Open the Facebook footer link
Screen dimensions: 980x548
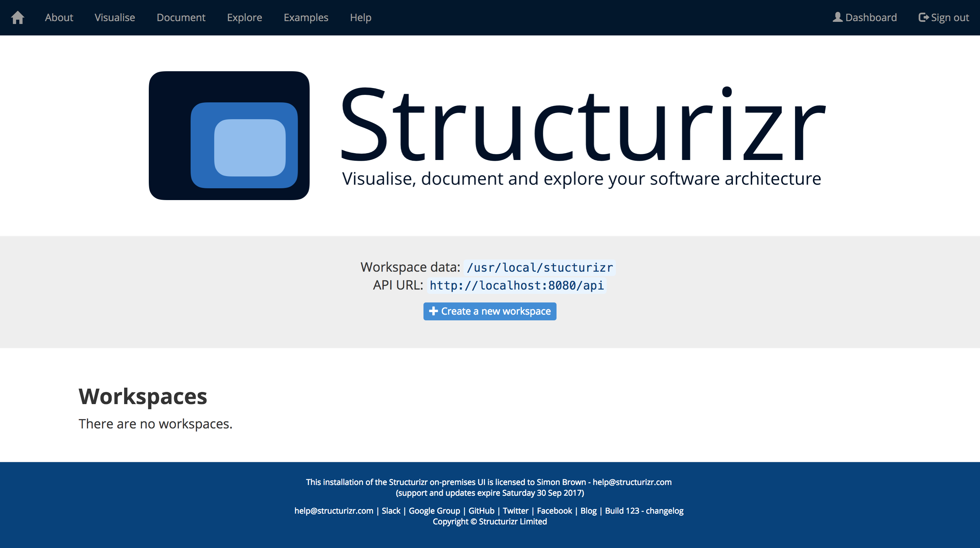click(554, 511)
